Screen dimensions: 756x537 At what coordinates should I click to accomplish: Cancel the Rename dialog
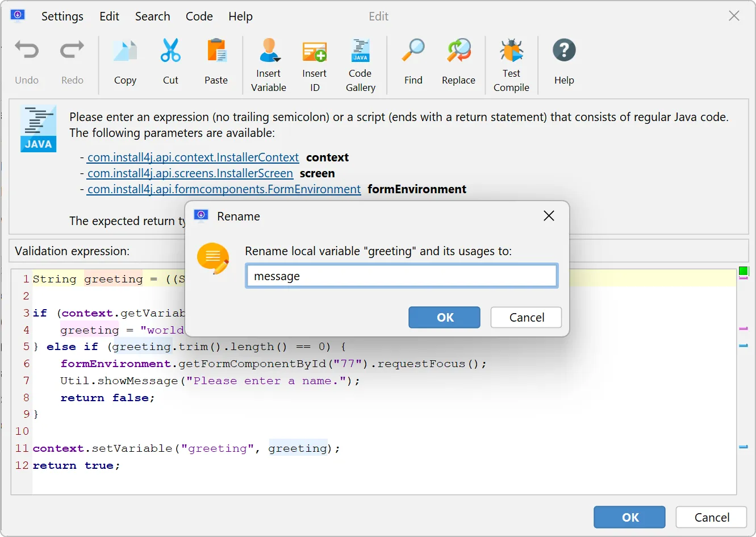tap(527, 318)
